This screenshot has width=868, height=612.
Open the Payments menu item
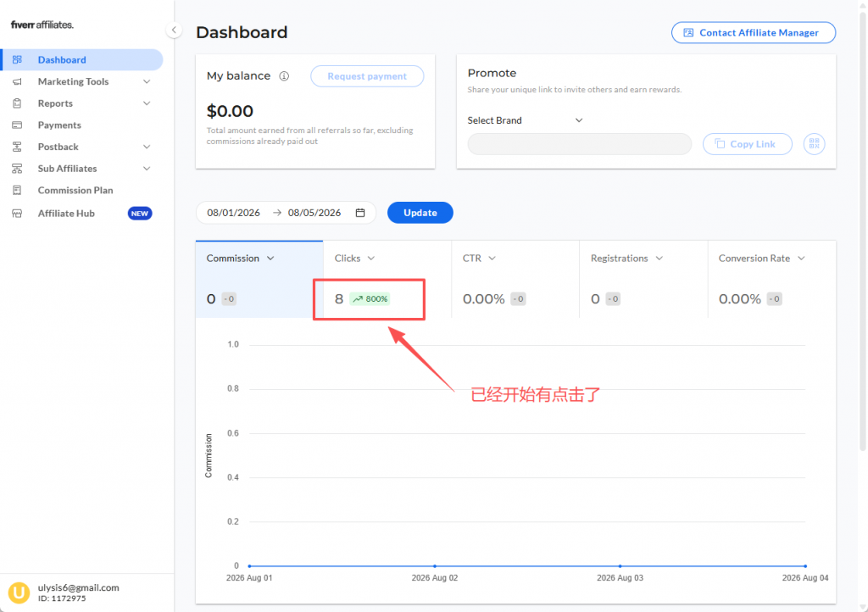click(82, 125)
